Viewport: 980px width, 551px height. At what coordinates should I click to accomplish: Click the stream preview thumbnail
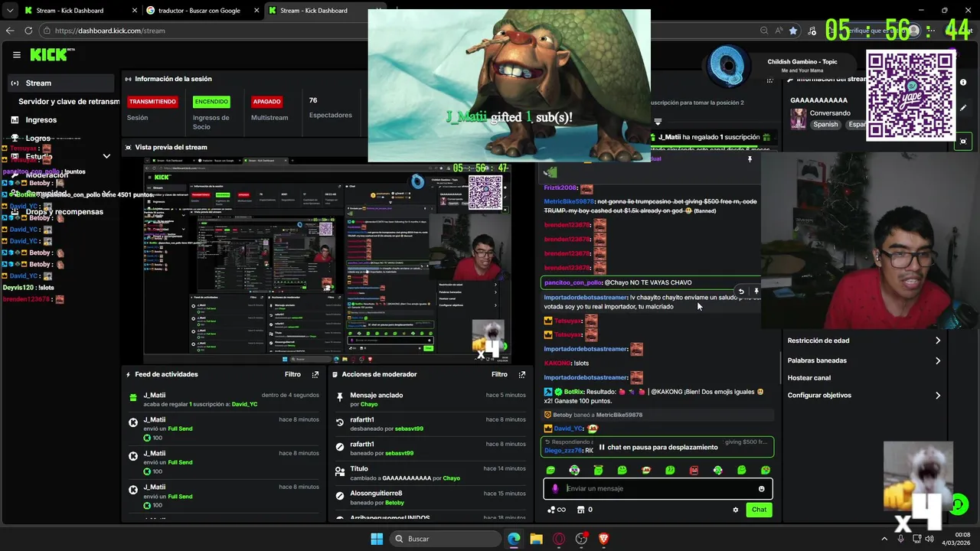point(328,262)
